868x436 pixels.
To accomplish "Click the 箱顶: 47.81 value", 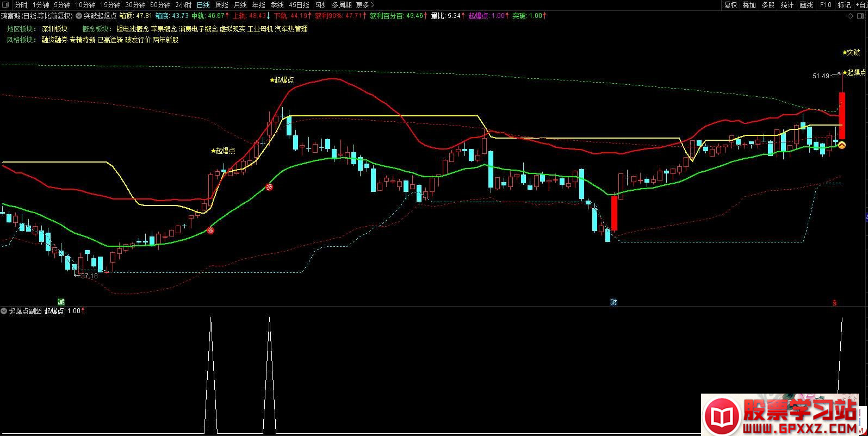I will pos(136,16).
